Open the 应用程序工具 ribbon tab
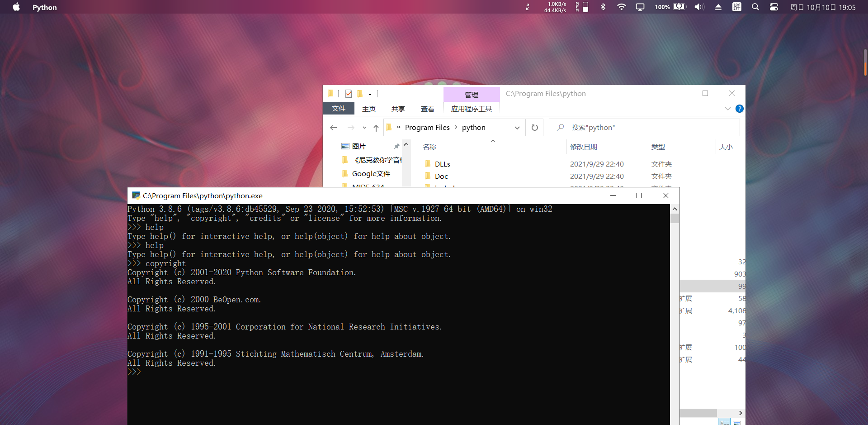The width and height of the screenshot is (868, 425). (x=472, y=109)
